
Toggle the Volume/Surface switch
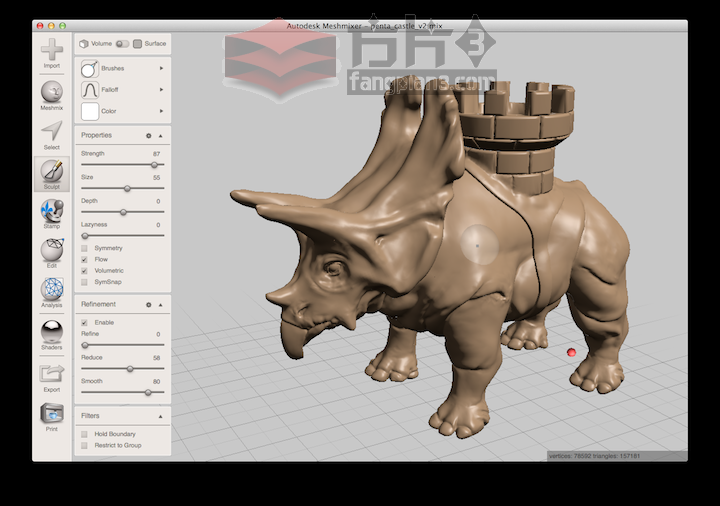point(122,44)
